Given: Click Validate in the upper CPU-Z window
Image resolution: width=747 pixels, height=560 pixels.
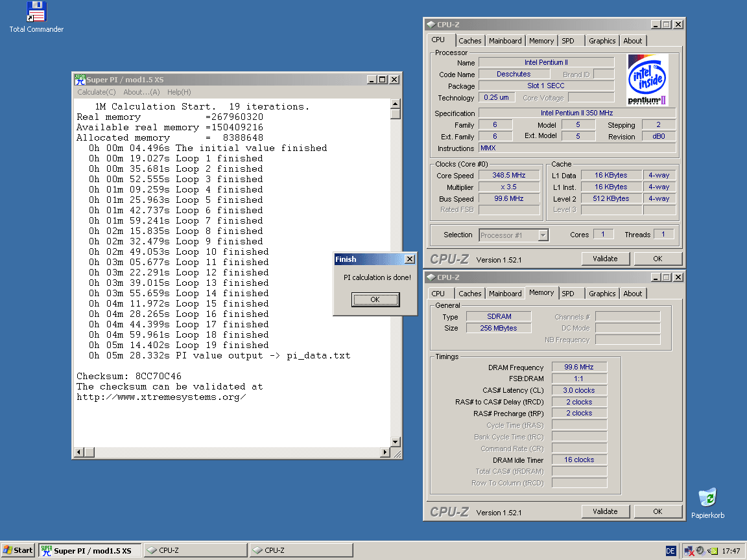Looking at the screenshot, I should [x=604, y=259].
